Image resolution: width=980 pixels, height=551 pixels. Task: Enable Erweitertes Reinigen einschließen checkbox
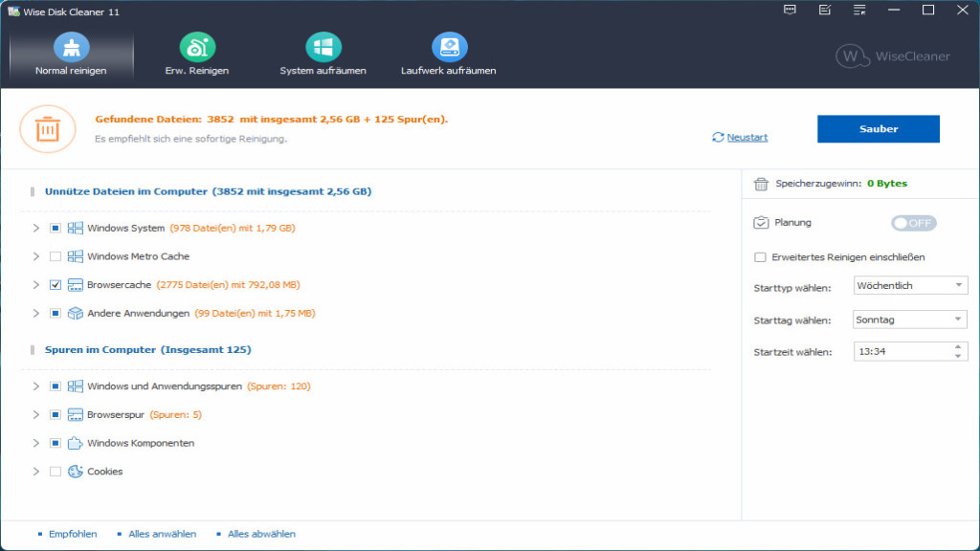(760, 257)
